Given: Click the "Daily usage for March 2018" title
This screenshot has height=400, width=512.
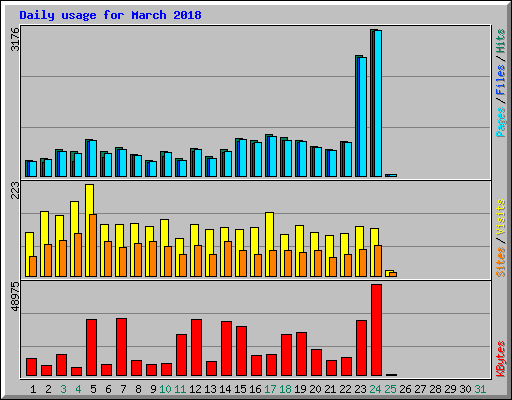Looking at the screenshot, I should [x=110, y=15].
